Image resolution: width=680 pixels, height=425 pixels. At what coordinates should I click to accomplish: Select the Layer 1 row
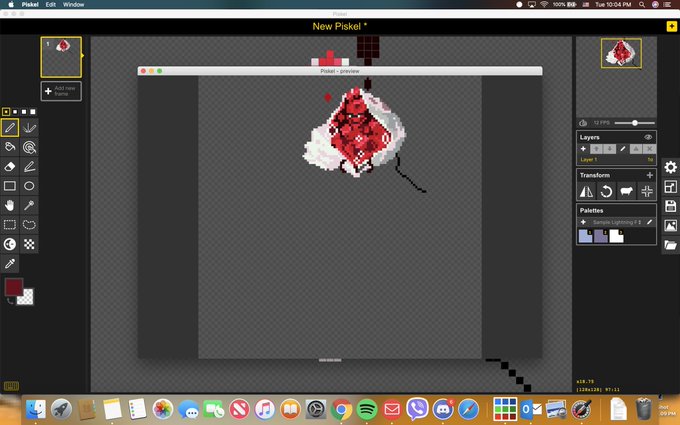pos(616,160)
